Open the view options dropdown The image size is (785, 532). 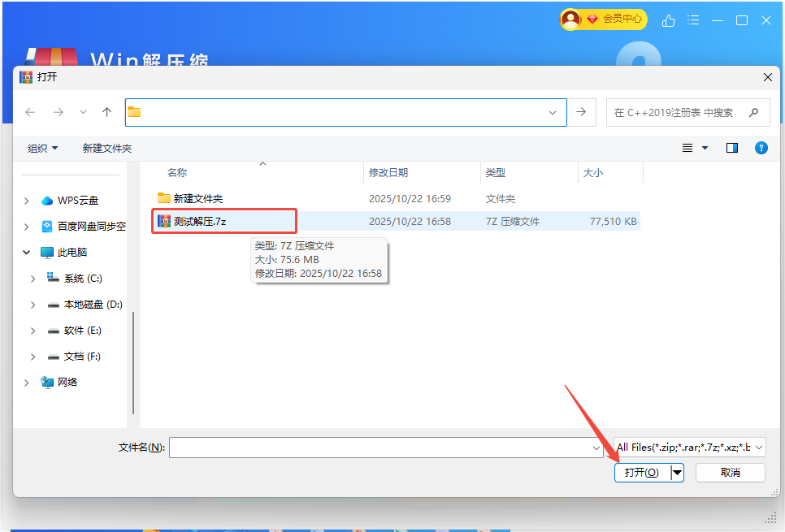pyautogui.click(x=705, y=148)
